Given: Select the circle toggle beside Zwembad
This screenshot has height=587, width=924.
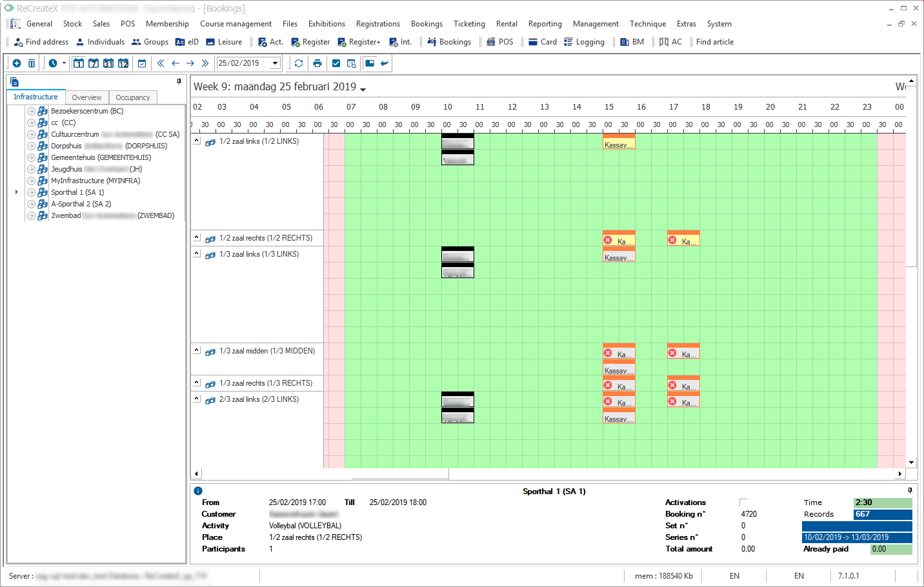Looking at the screenshot, I should (x=31, y=216).
